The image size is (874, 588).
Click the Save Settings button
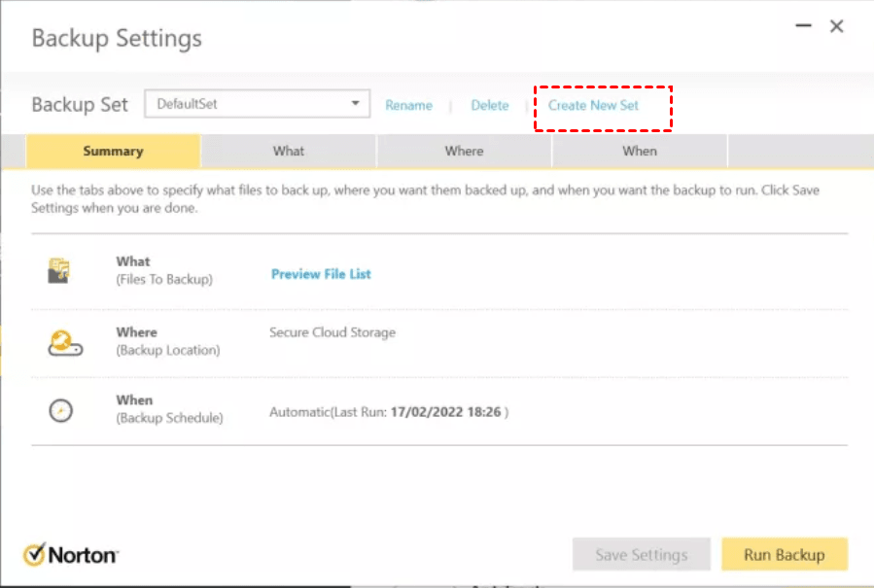641,555
